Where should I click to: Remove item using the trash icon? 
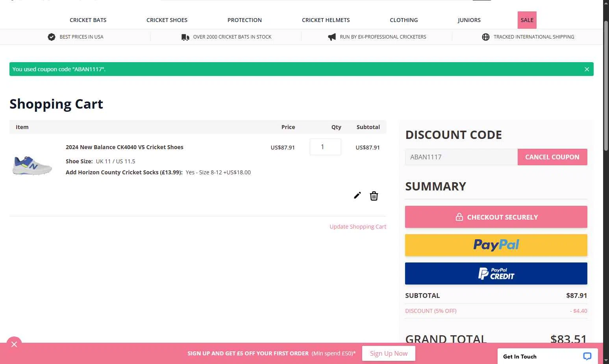point(374,196)
